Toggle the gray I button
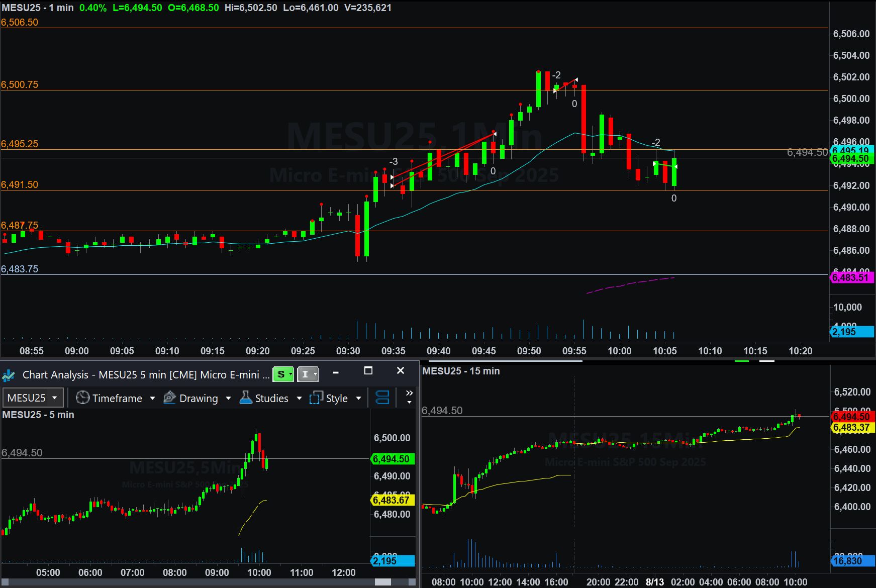Screen dimensions: 876x588 point(308,374)
